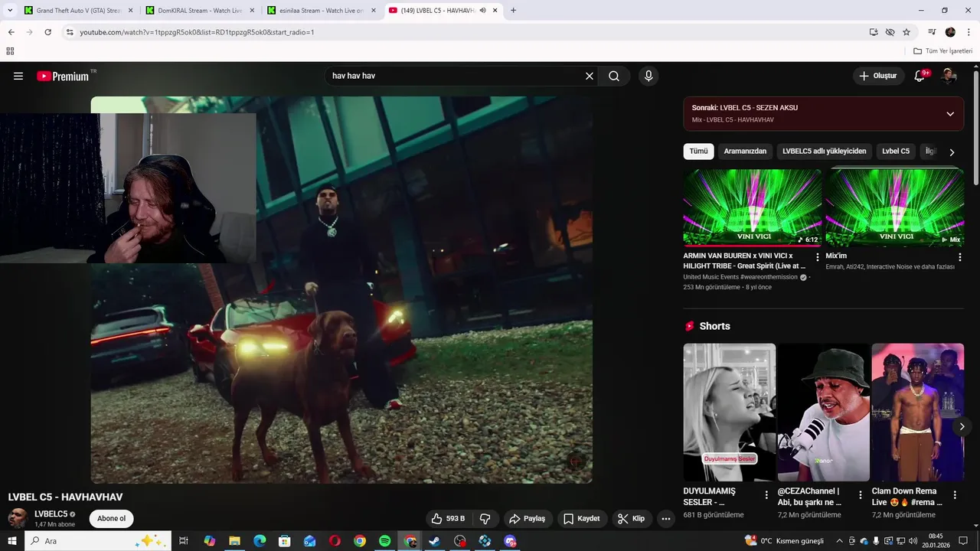Bookmark this page with the star
The width and height of the screenshot is (980, 551).
(x=906, y=32)
